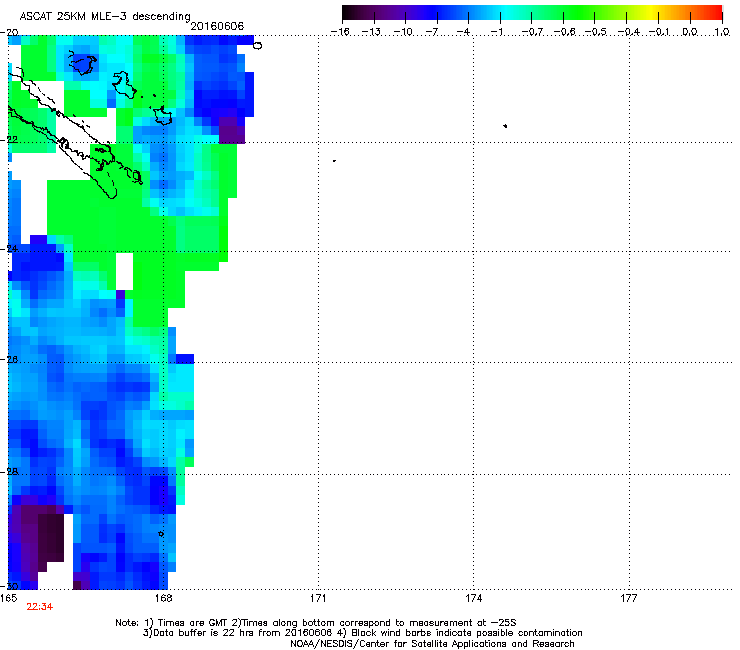Screen dimensions: 740x650
Task: Click the red time stamp 22:34
Action: tap(40, 607)
